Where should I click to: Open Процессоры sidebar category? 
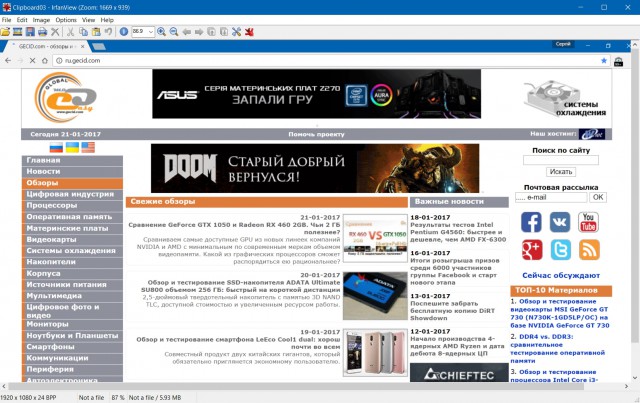click(x=72, y=205)
